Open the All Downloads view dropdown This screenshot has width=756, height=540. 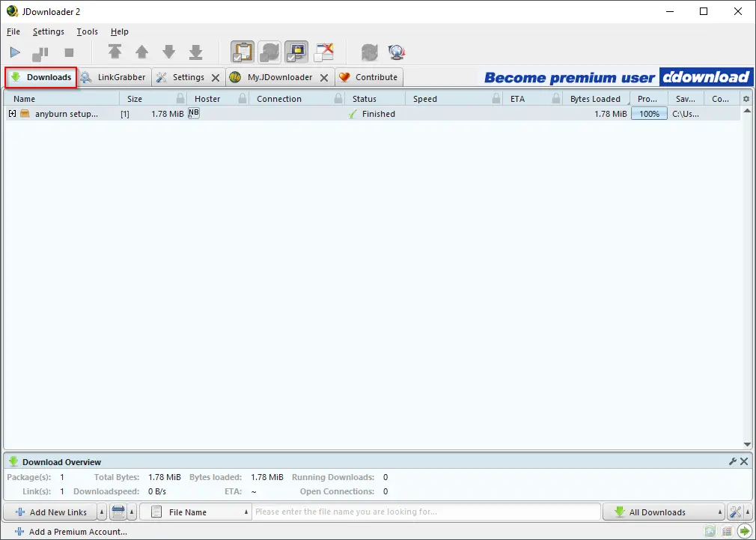pos(664,512)
